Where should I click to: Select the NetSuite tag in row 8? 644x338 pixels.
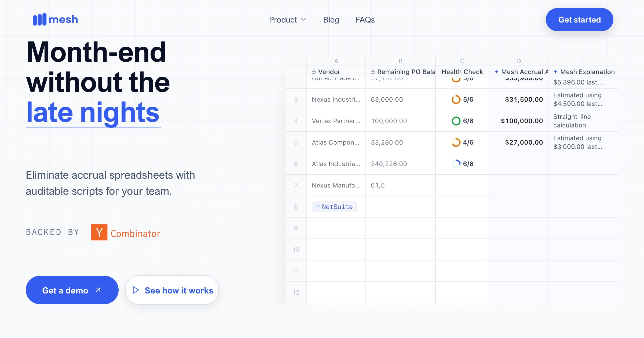coord(334,207)
